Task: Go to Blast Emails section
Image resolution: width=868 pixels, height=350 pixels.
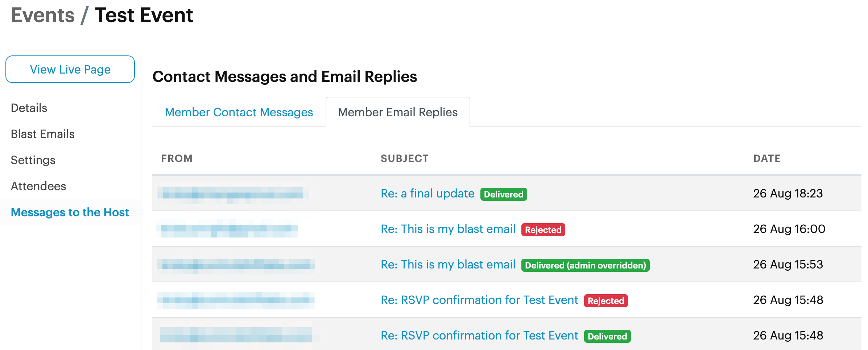Action: pyautogui.click(x=42, y=134)
